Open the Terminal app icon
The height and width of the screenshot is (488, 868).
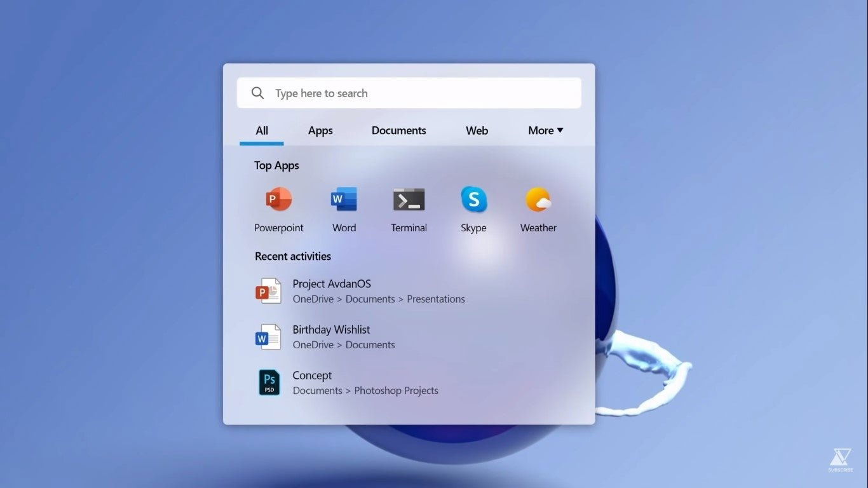pyautogui.click(x=409, y=200)
